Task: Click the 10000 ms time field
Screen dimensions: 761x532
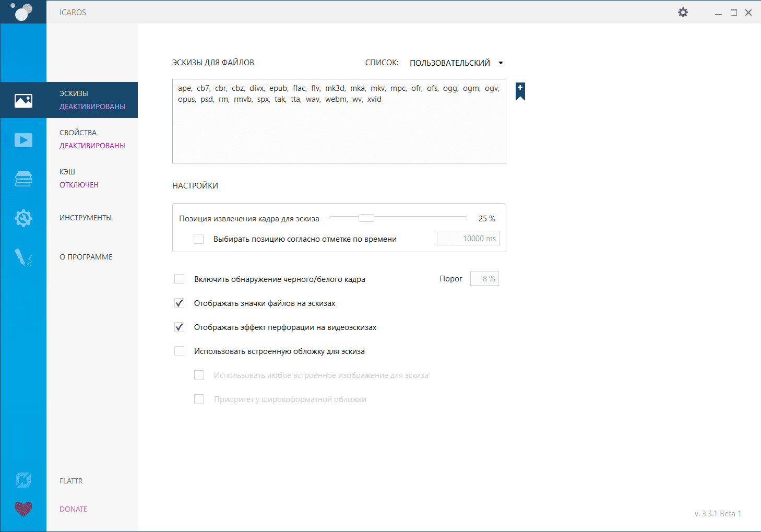Action: [x=468, y=238]
